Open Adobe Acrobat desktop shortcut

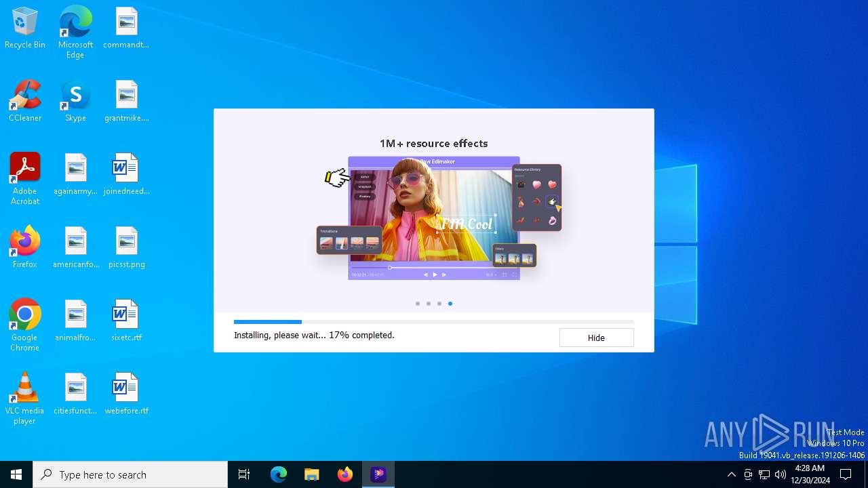tap(25, 179)
